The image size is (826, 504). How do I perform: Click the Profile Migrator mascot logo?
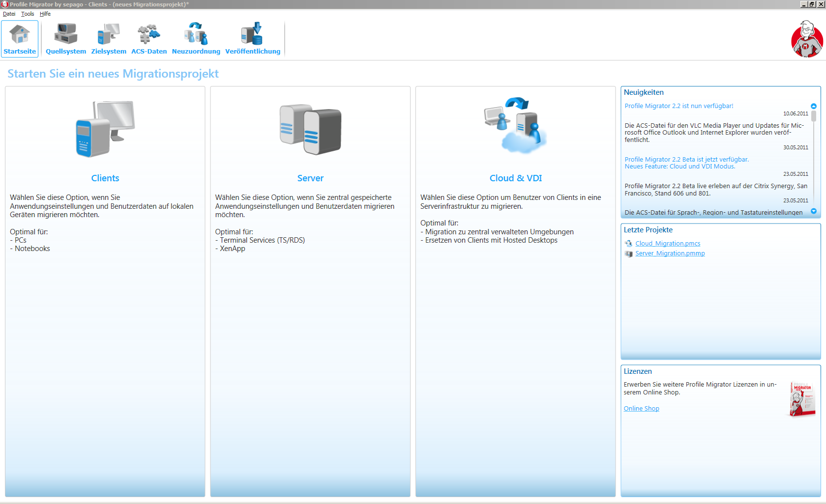pyautogui.click(x=807, y=39)
